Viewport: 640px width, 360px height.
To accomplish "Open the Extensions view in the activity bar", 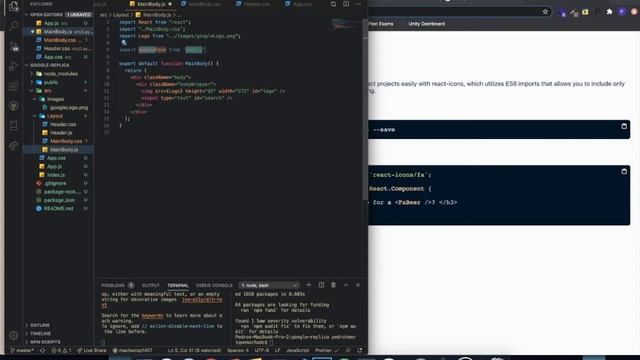I will pos(13,86).
